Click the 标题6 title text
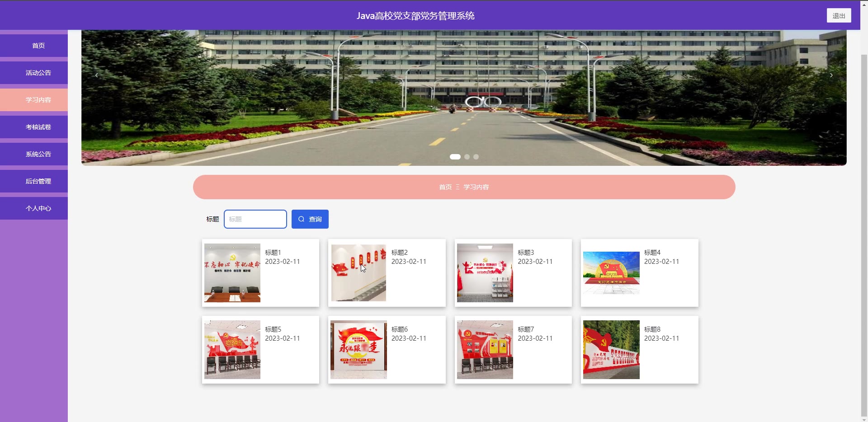 [400, 329]
